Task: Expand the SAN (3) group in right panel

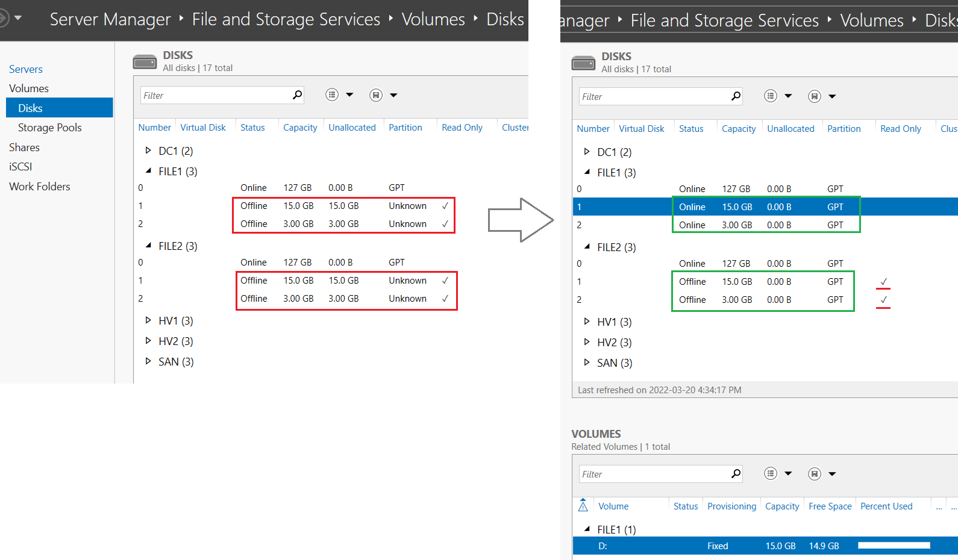Action: click(587, 362)
